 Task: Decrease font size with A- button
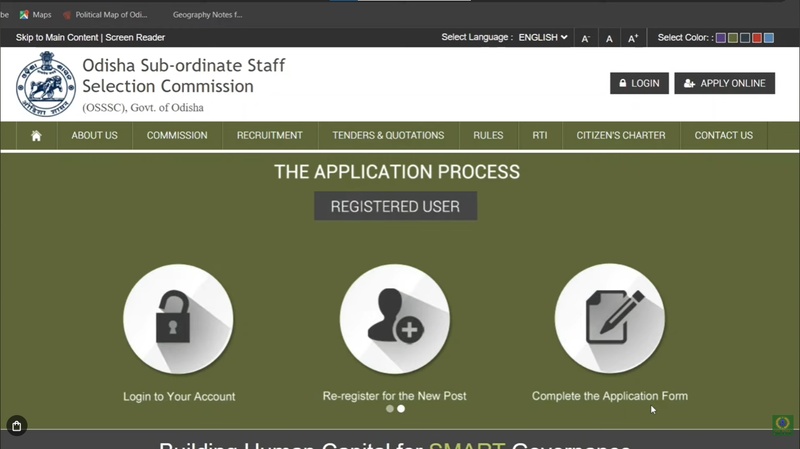click(586, 38)
